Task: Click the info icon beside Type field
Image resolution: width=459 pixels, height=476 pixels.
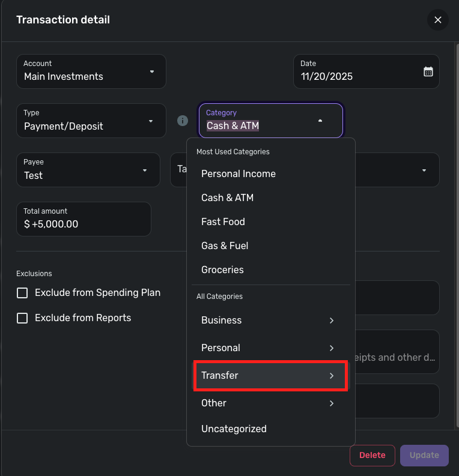Action: click(183, 121)
